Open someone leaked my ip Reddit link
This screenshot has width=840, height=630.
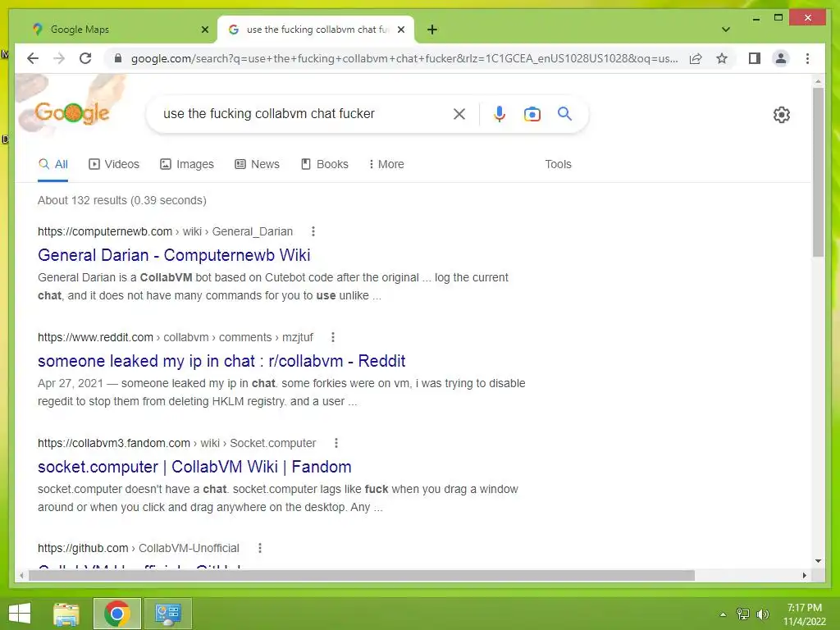pyautogui.click(x=221, y=361)
